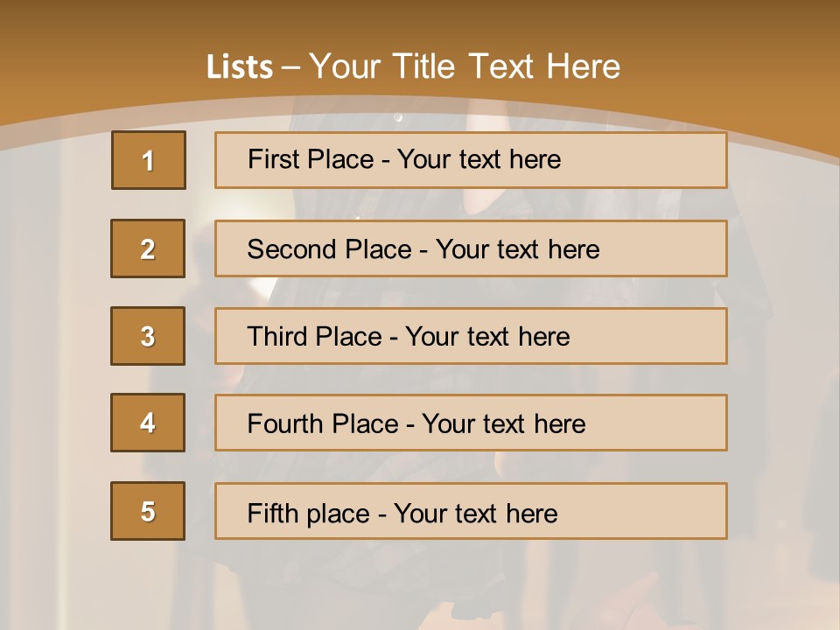This screenshot has height=630, width=840.
Task: Click the bold word "Lists" in title
Action: pos(240,67)
